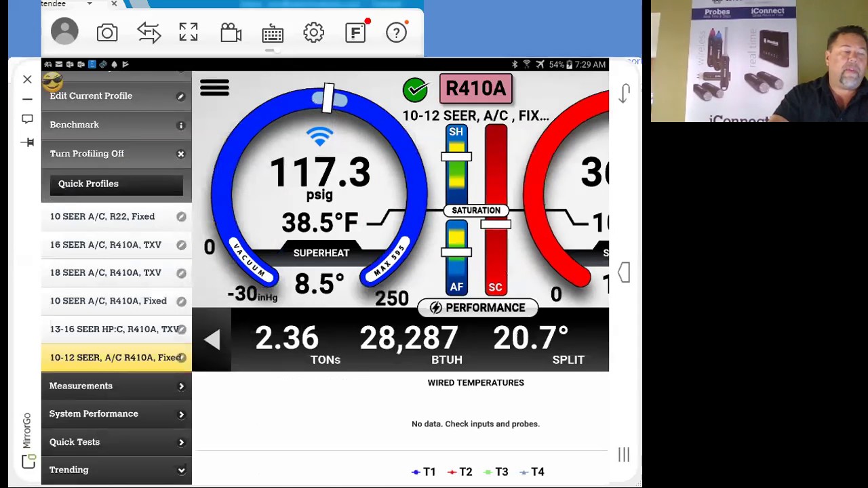
Task: Click the 8.5° superheat value
Action: click(x=319, y=283)
